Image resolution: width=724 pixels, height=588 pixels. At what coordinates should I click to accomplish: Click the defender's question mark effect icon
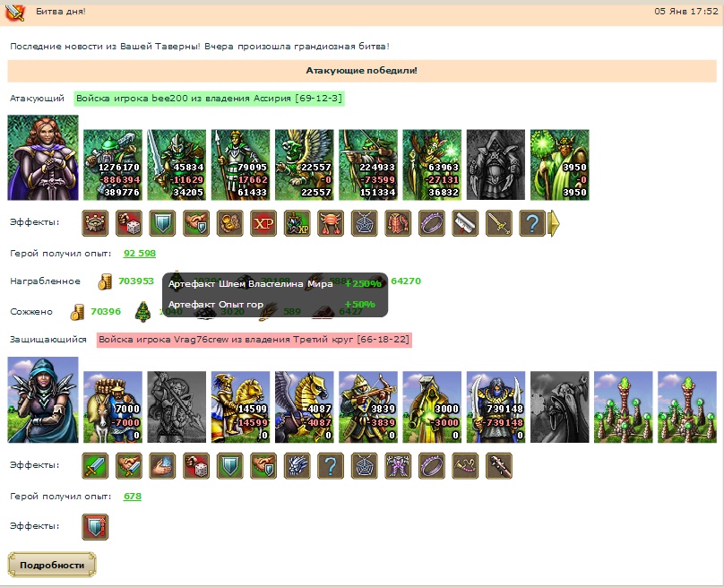click(331, 465)
